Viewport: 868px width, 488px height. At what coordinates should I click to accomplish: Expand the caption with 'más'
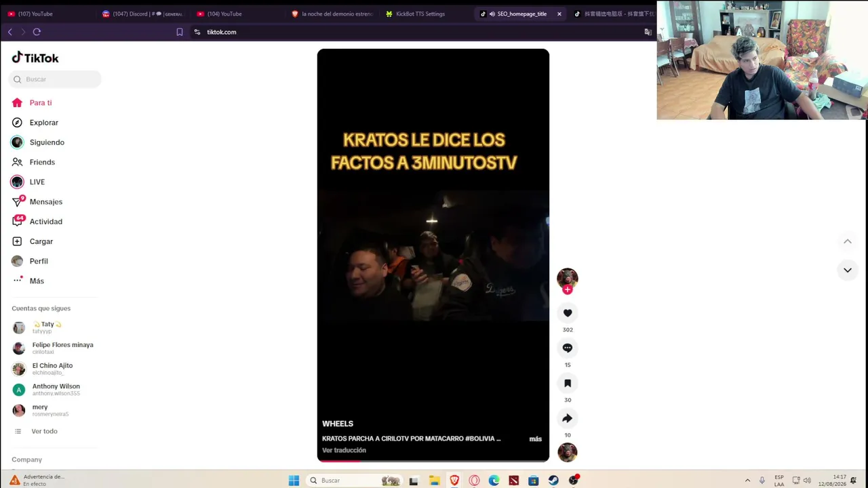pyautogui.click(x=536, y=439)
